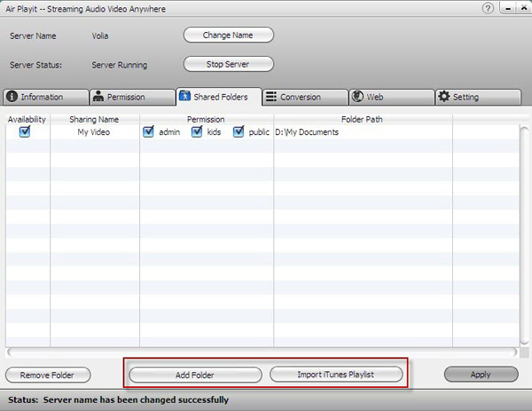The width and height of the screenshot is (532, 411).
Task: Open the Web tab
Action: [392, 97]
